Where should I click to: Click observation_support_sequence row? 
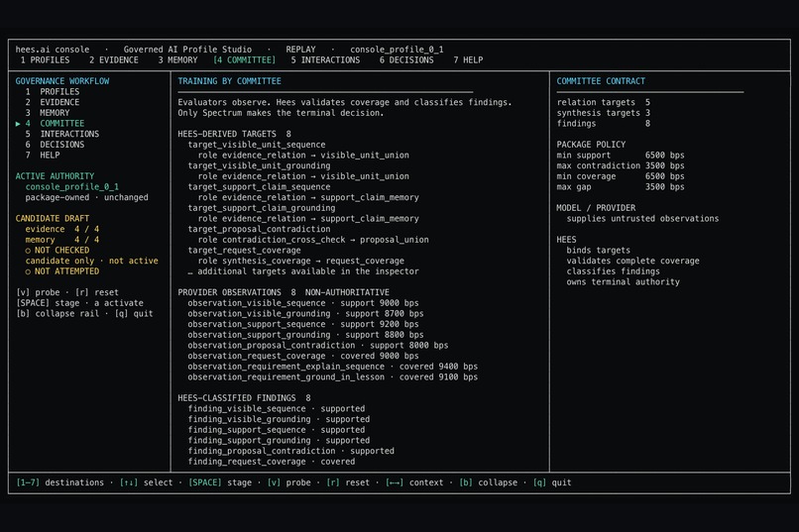(x=303, y=324)
